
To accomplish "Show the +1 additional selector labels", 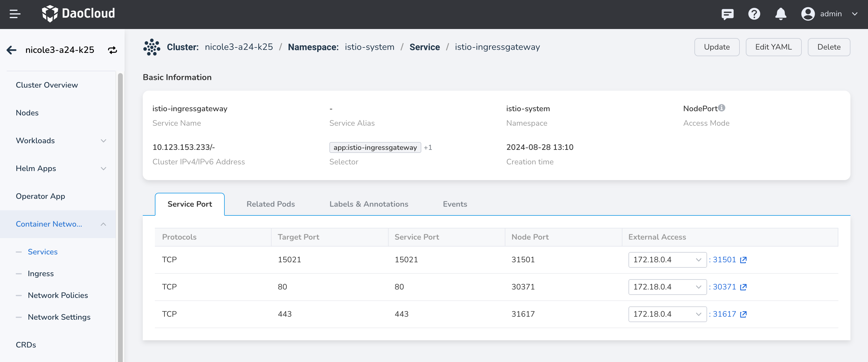I will pyautogui.click(x=428, y=147).
